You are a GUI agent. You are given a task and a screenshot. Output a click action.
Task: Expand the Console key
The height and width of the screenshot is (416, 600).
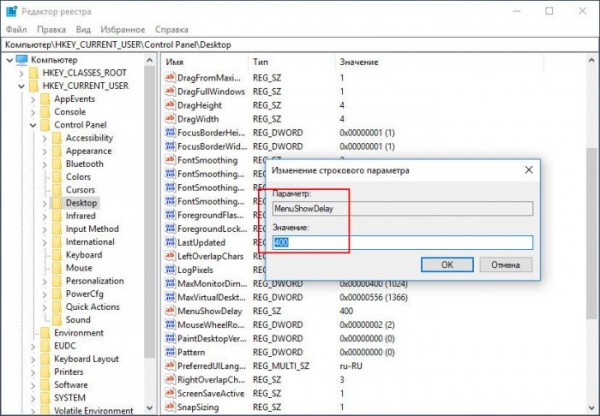click(33, 113)
